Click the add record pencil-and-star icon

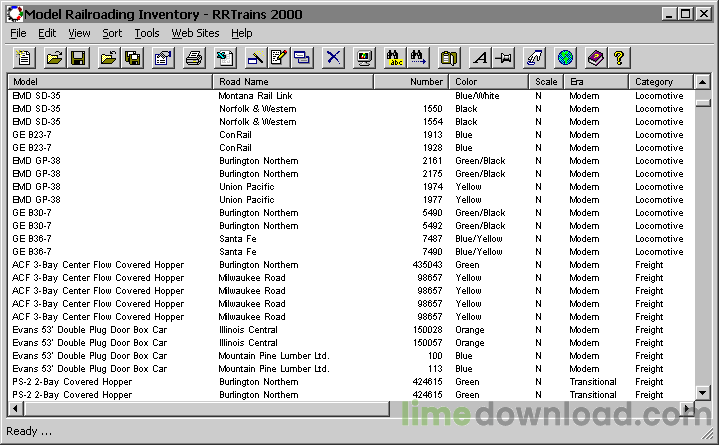[x=255, y=58]
